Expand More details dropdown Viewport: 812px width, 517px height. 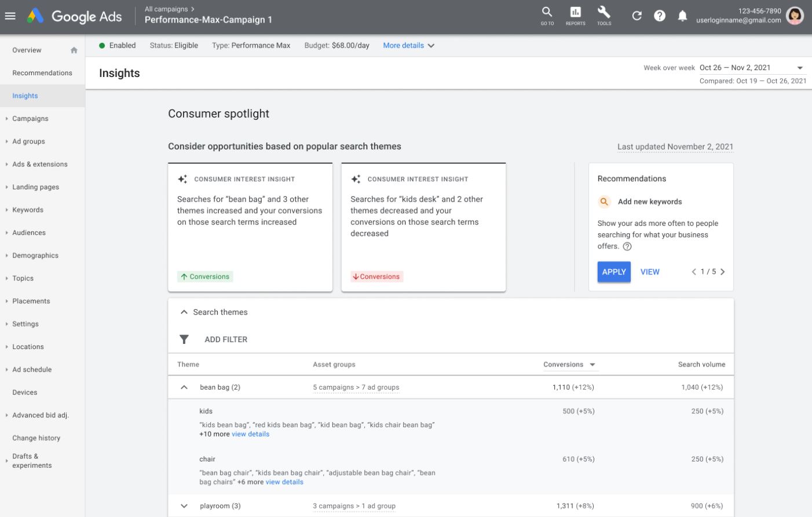pyautogui.click(x=409, y=45)
